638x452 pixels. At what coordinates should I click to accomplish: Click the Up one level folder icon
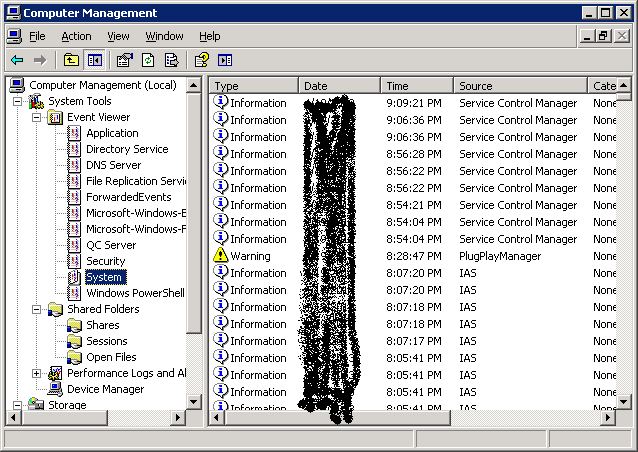[71, 60]
